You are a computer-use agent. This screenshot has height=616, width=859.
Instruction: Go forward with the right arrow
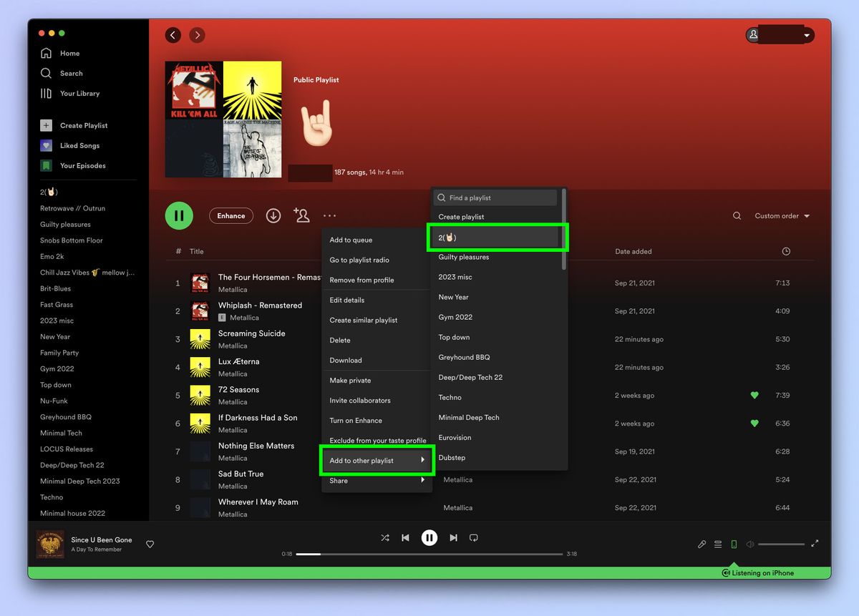[197, 34]
